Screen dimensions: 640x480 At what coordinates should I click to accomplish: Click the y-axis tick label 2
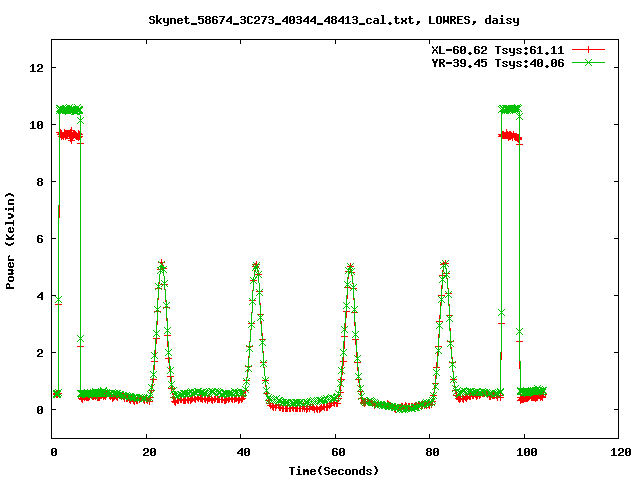40,353
